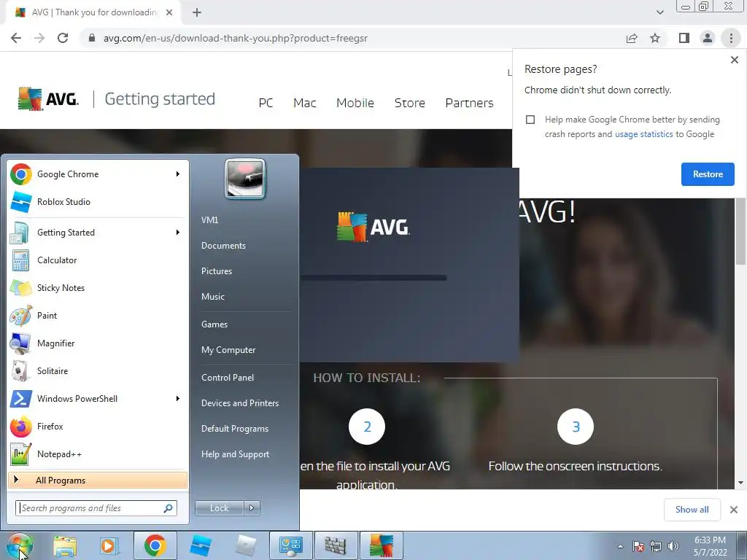Screen dimensions: 747x560
Task: Open Windows PowerShell from Start menu
Action: [x=98, y=399]
